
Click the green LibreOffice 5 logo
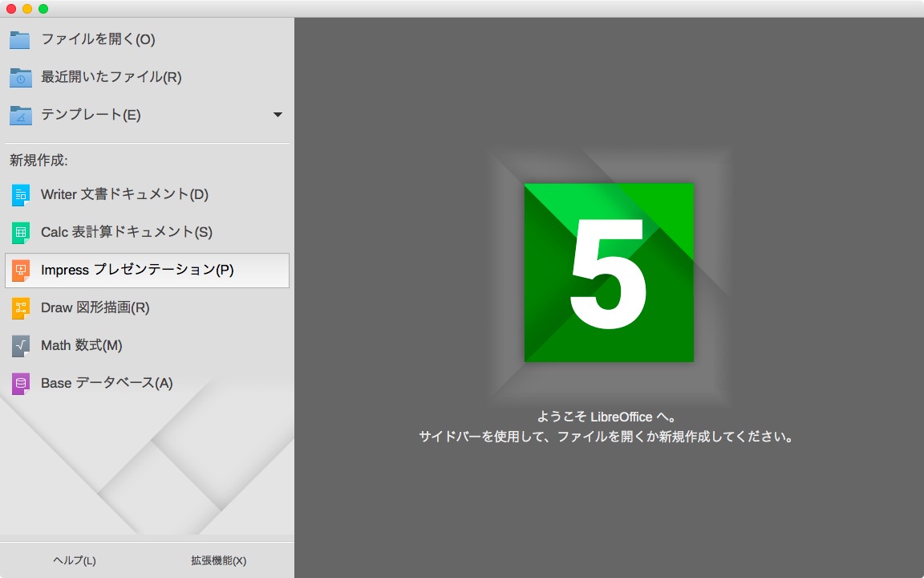click(609, 272)
